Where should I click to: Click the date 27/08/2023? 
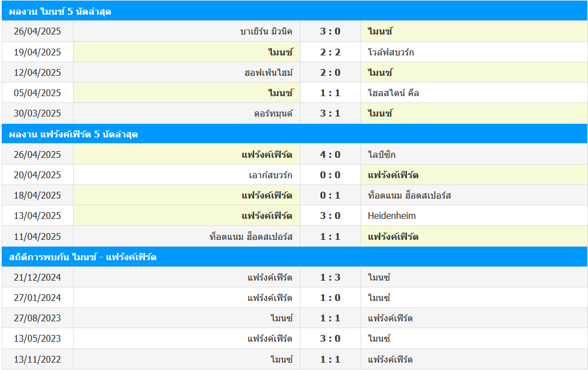(x=37, y=318)
